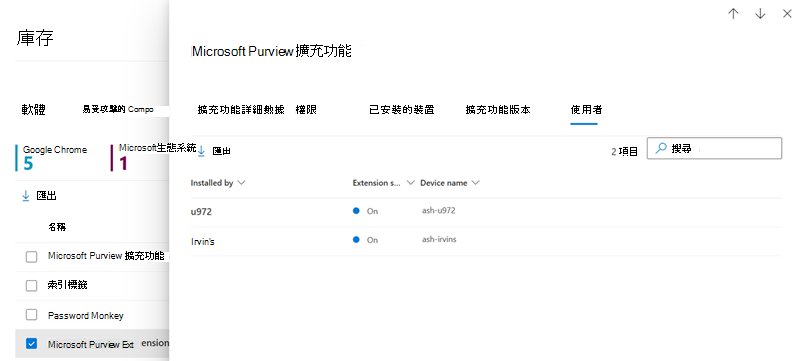Image resolution: width=800 pixels, height=361 pixels.
Task: Tick the Password Monkey checkbox
Action: click(32, 315)
